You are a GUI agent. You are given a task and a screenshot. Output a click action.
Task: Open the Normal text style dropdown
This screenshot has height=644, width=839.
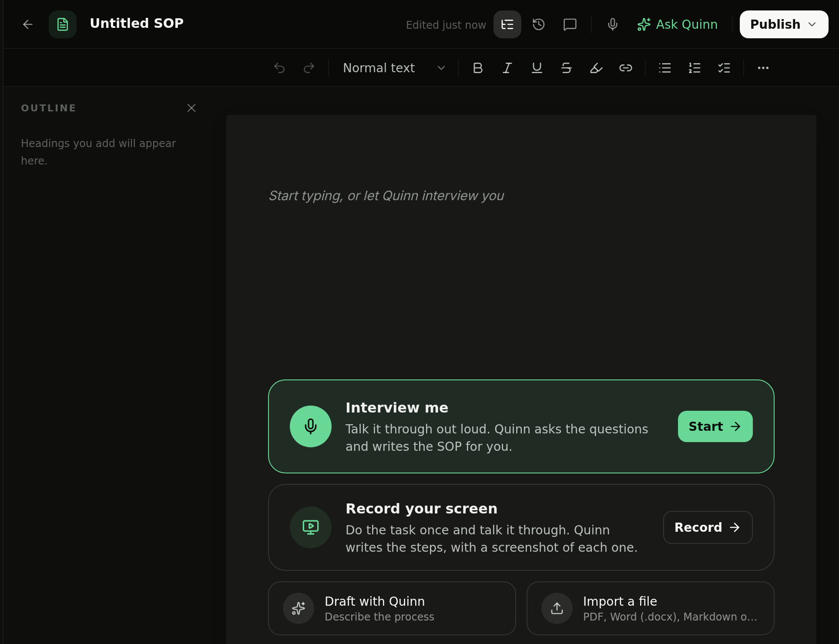pyautogui.click(x=394, y=68)
